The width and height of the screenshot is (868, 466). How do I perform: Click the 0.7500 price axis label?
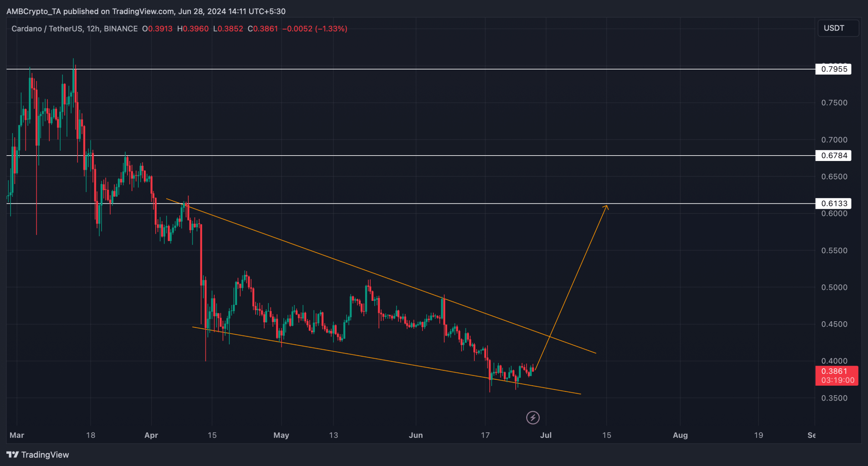point(834,103)
